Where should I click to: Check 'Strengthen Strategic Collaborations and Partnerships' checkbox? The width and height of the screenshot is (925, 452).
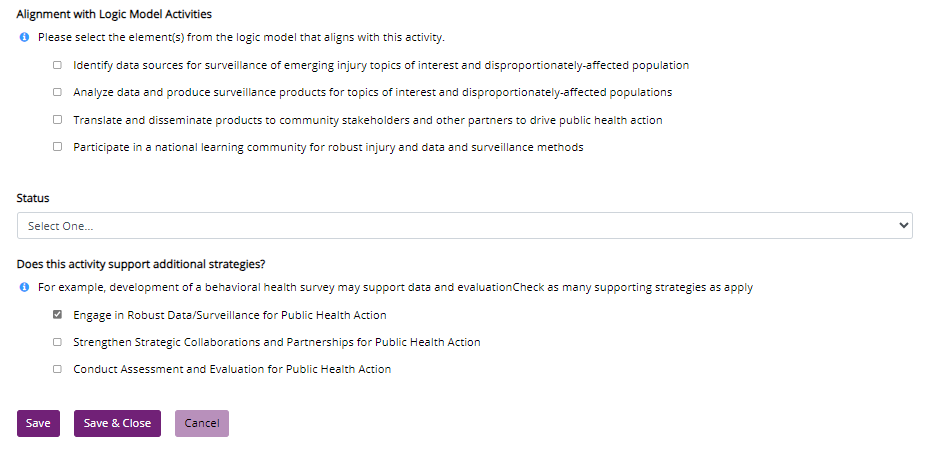57,342
